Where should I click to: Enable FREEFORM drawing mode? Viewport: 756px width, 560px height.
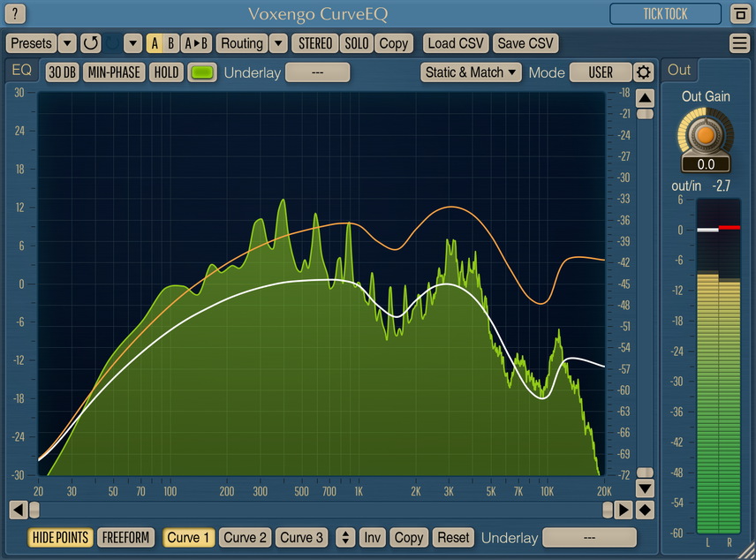click(x=126, y=537)
